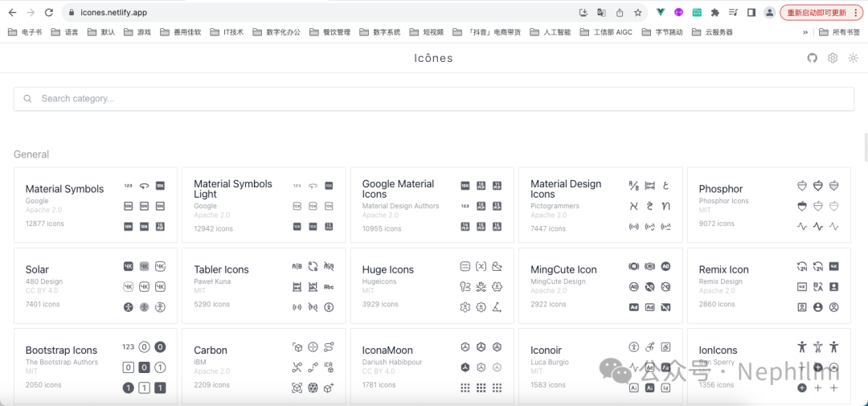868x406 pixels.
Task: Open the 云服务器 bookmark folder
Action: 711,32
